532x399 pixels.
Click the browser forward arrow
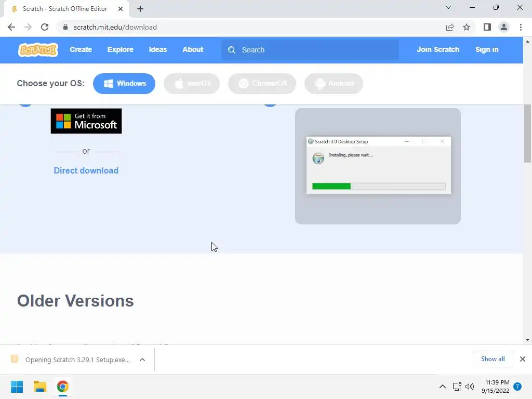point(28,27)
